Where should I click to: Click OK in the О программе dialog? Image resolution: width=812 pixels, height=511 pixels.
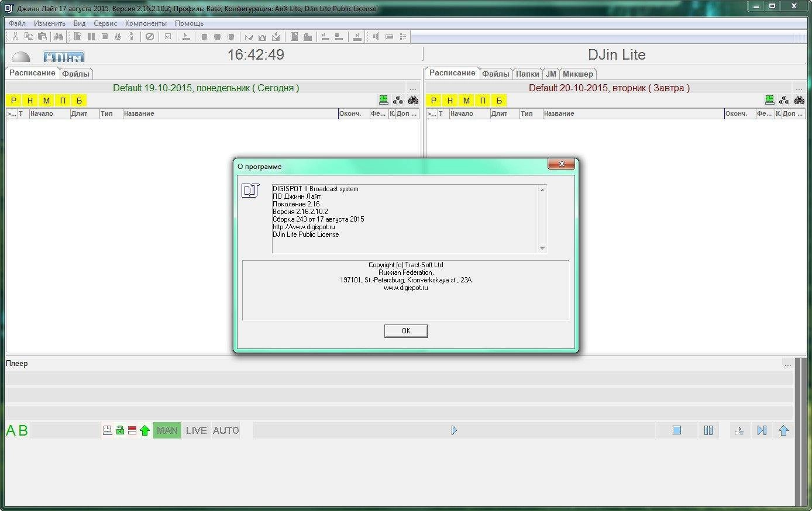coord(406,331)
